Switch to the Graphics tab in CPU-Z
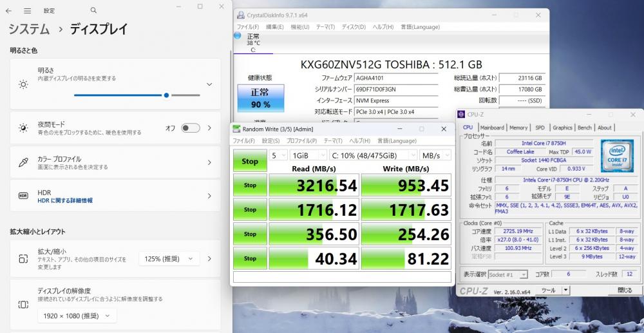Image resolution: width=644 pixels, height=333 pixels. pos(562,128)
